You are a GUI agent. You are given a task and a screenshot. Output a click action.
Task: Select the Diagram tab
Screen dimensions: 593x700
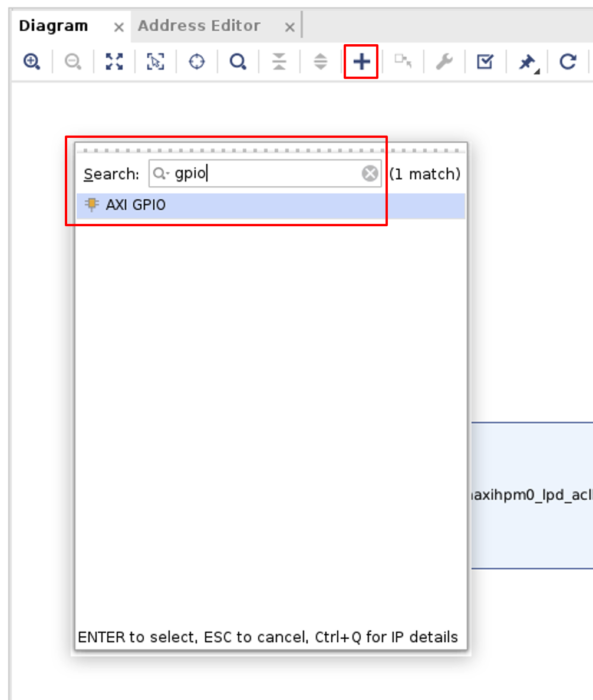pyautogui.click(x=53, y=26)
